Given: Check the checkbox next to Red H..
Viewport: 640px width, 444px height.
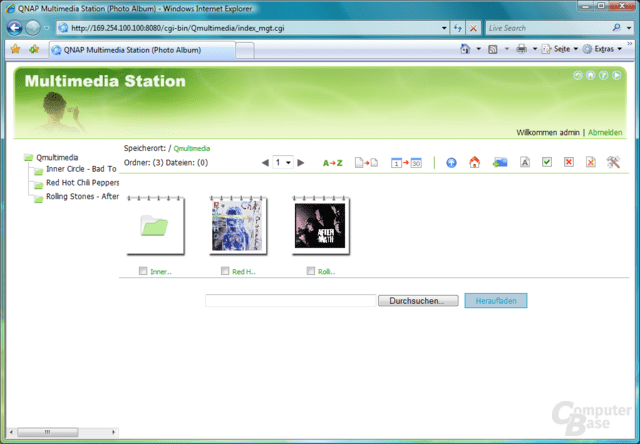Looking at the screenshot, I should (225, 271).
